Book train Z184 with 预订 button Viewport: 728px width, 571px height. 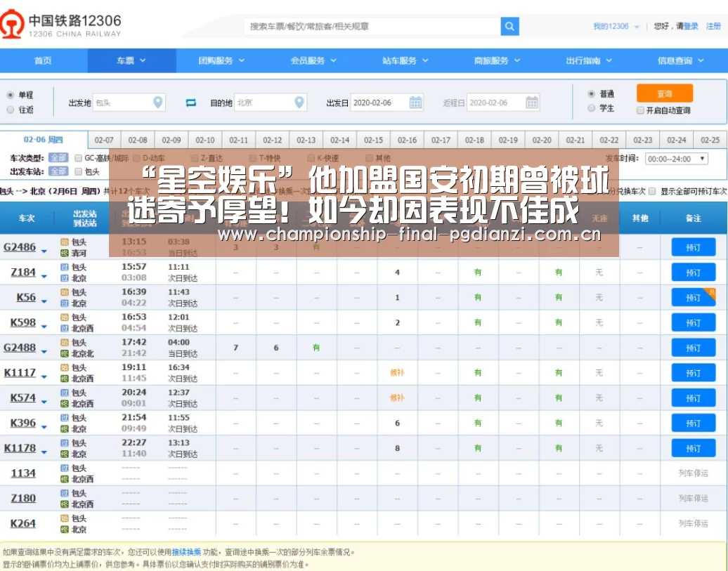click(x=693, y=273)
